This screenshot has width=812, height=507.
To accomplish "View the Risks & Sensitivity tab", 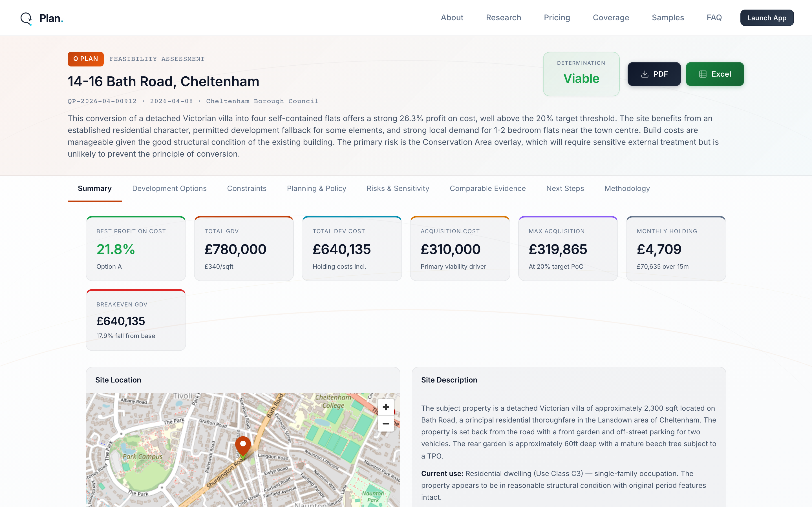I will (x=398, y=188).
